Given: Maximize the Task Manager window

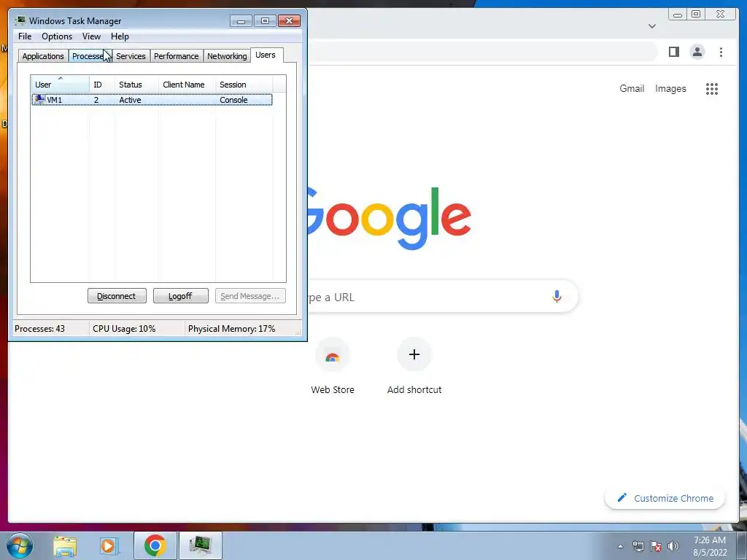Looking at the screenshot, I should 265,20.
